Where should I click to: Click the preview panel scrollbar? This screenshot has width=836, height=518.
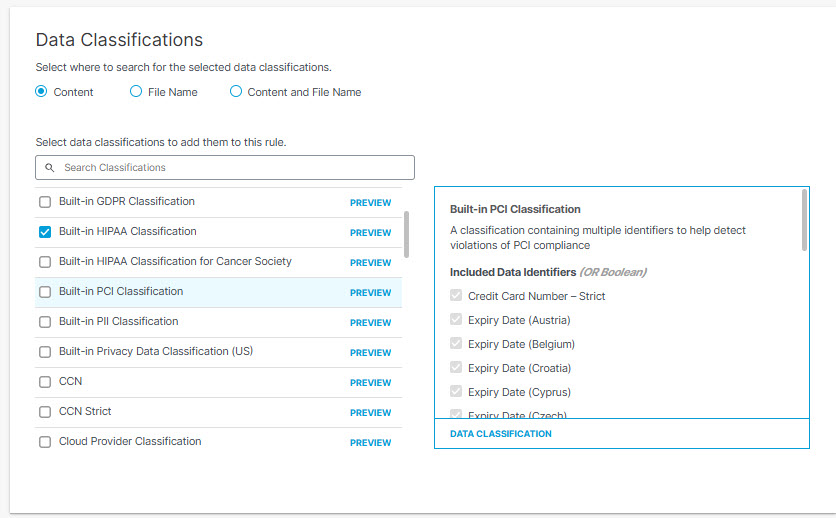[x=804, y=220]
